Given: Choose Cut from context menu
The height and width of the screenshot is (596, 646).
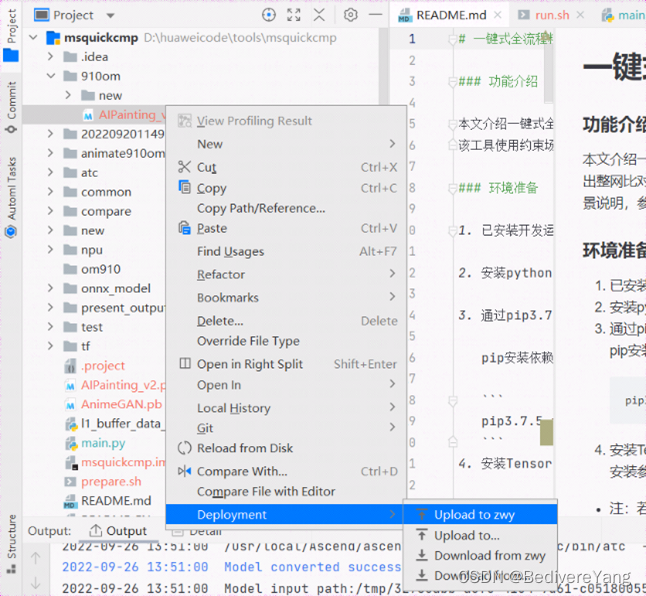Looking at the screenshot, I should pos(286,167).
